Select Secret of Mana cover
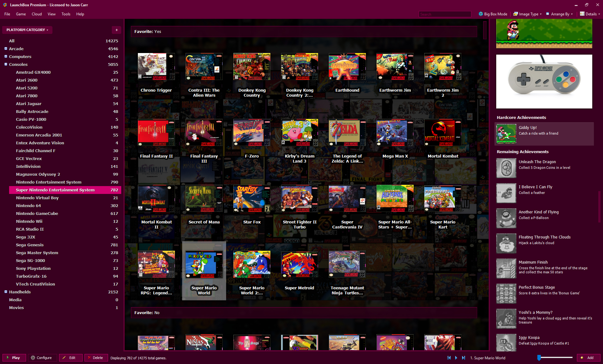Screen dimensions: 603x364 [x=204, y=198]
